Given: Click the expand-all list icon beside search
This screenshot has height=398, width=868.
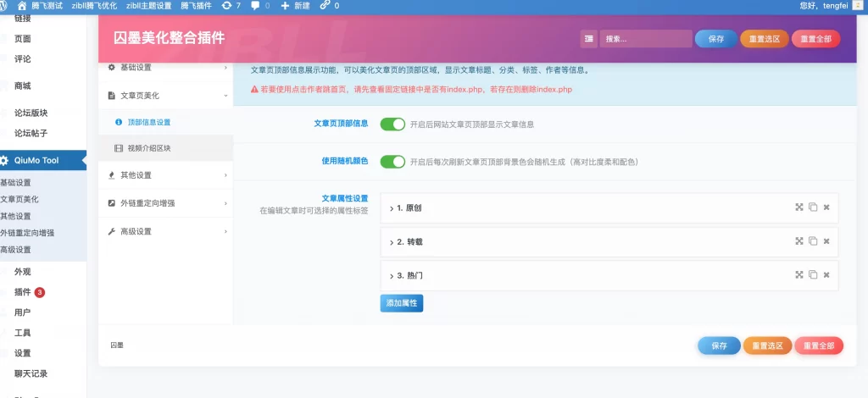Looking at the screenshot, I should 588,39.
